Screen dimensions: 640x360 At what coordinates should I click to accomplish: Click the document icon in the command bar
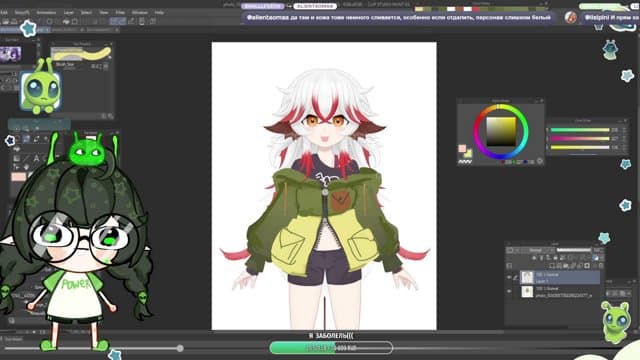click(142, 21)
